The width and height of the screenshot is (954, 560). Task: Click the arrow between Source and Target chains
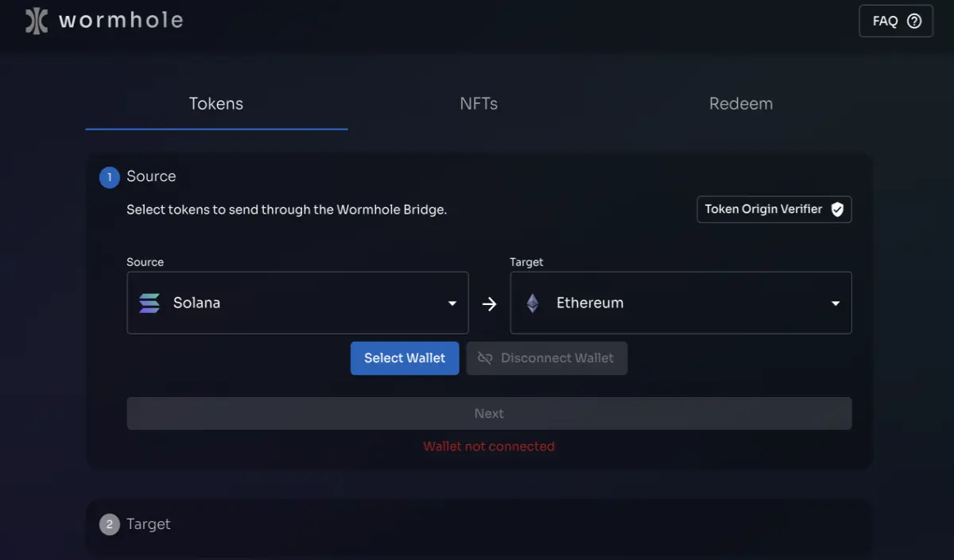click(x=489, y=303)
